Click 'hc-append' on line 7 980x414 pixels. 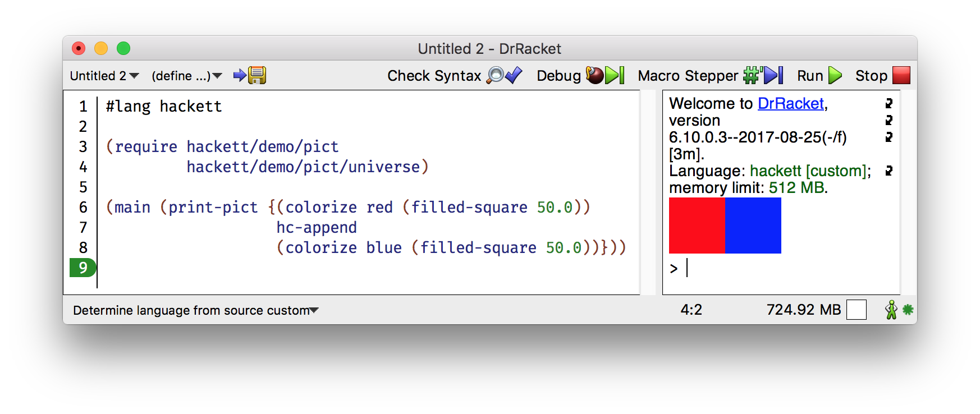(317, 228)
